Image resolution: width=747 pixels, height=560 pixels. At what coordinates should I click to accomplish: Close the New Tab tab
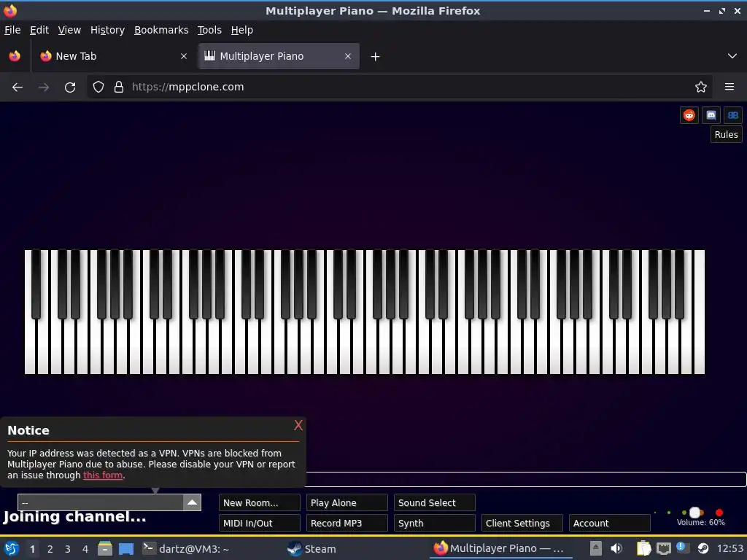point(184,56)
